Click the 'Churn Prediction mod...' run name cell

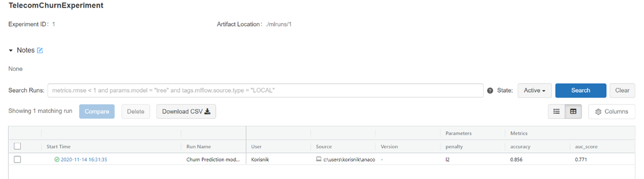coord(213,160)
